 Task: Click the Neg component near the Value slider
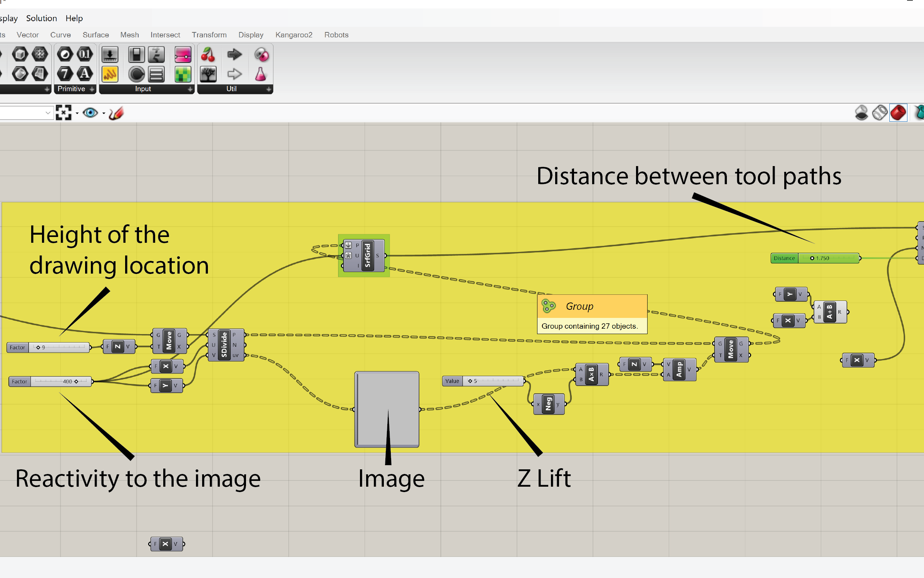pyautogui.click(x=548, y=403)
